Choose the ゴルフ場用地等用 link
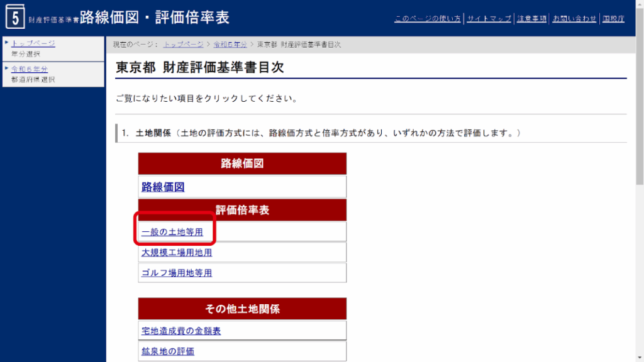The width and height of the screenshot is (644, 362). pos(177,273)
